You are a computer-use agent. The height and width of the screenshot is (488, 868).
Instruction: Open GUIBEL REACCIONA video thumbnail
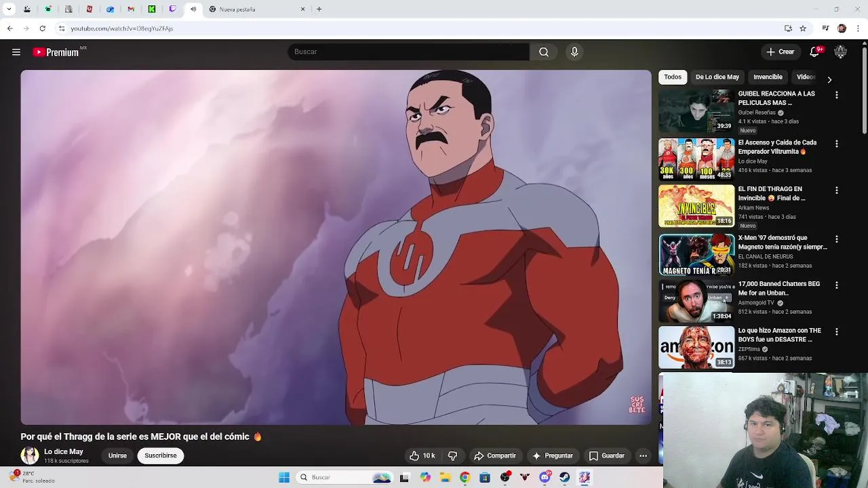point(696,111)
